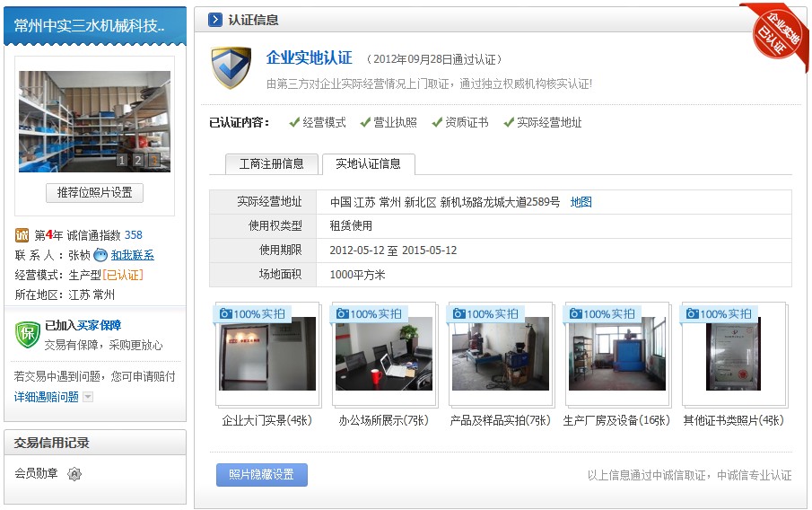Viewport: 812px width, 510px height.
Task: Click the 照片隐藏设置 button
Action: click(261, 474)
